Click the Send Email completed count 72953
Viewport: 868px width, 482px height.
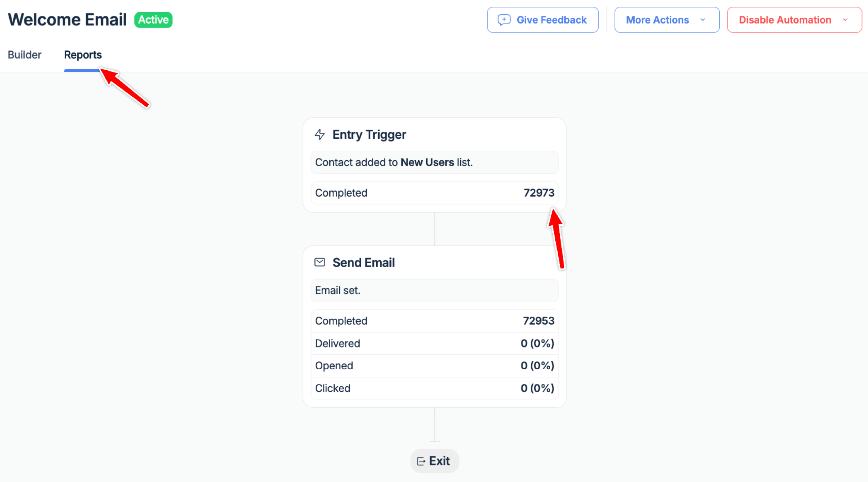538,321
